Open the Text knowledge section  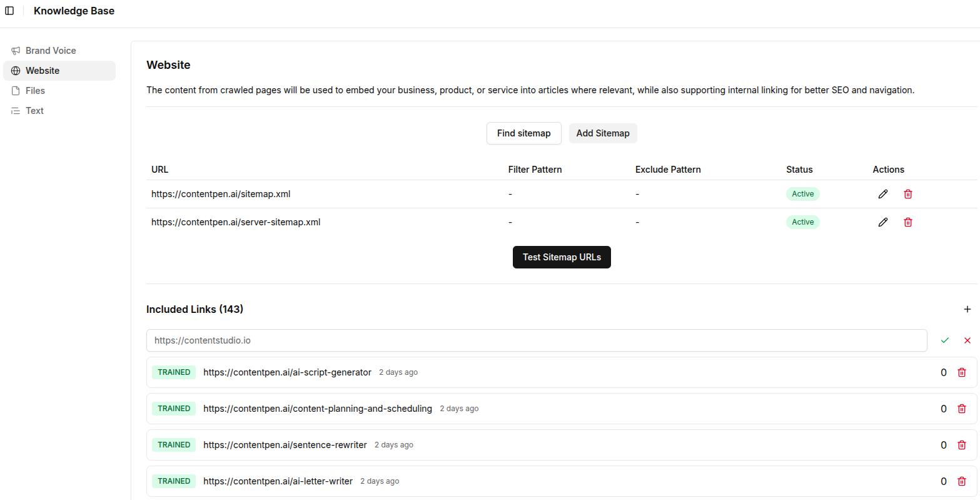point(34,110)
